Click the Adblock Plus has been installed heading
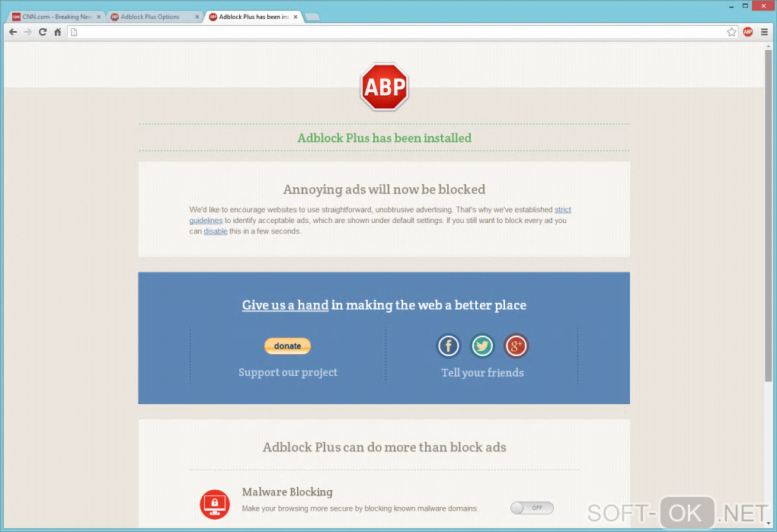This screenshot has height=532, width=777. coord(385,138)
